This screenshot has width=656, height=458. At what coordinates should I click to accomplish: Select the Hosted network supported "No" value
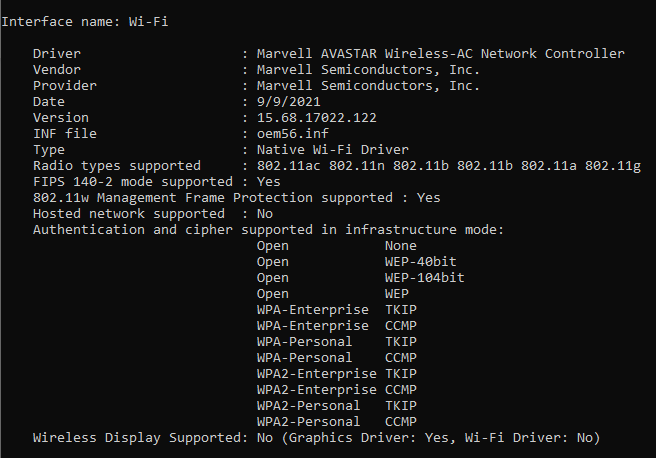coord(265,214)
